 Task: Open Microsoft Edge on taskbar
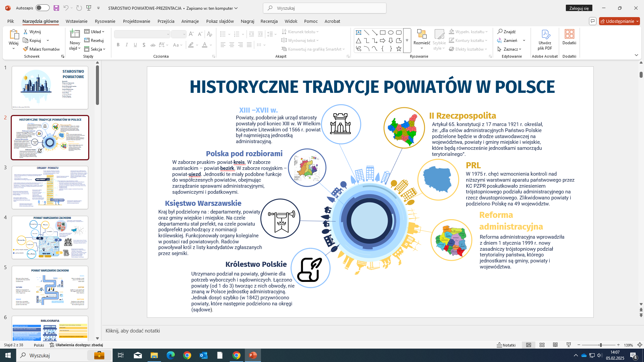click(x=171, y=355)
